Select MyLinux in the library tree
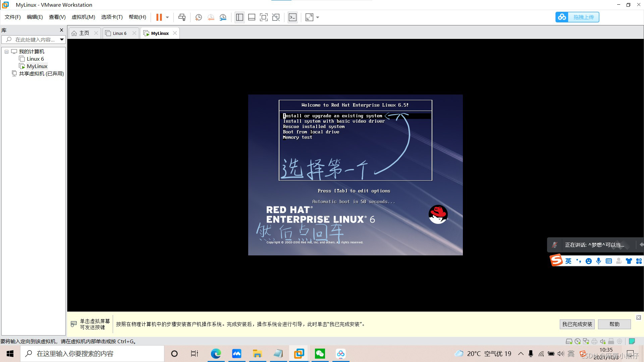This screenshot has width=644, height=362. click(x=37, y=66)
